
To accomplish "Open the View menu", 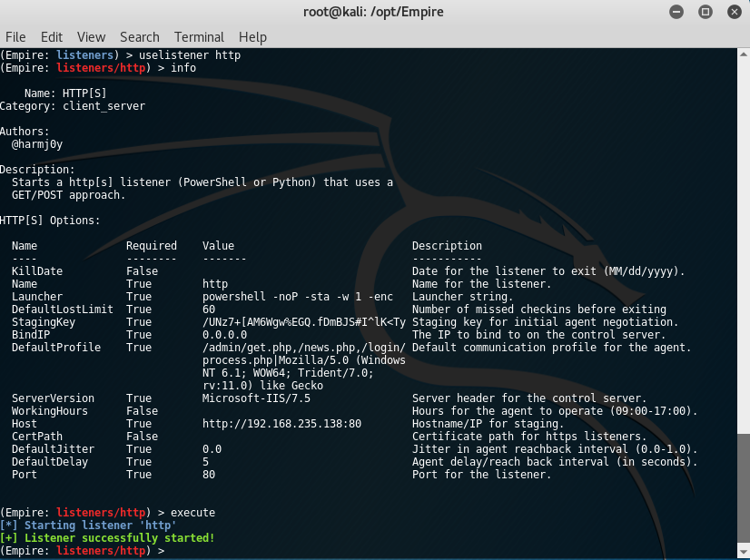I will [x=91, y=37].
